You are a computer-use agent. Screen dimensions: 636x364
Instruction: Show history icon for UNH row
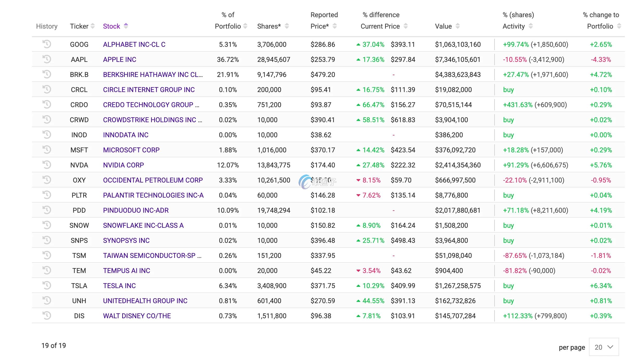pyautogui.click(x=47, y=300)
